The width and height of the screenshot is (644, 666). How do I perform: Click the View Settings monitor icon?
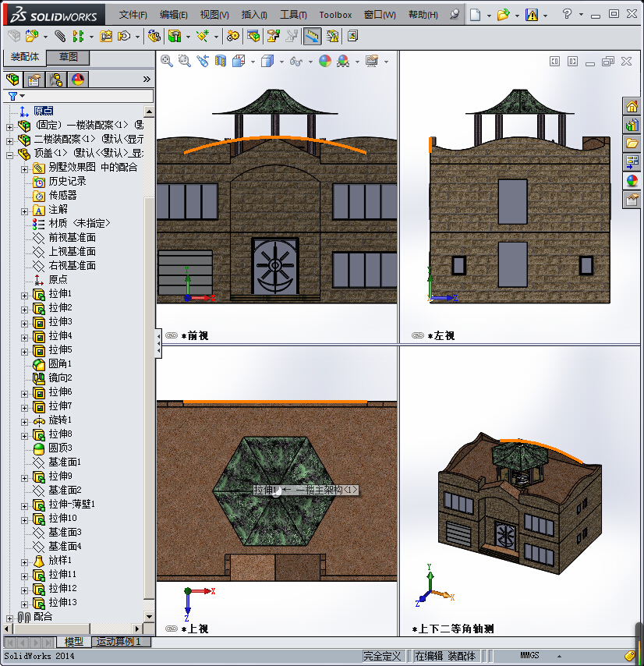click(372, 61)
